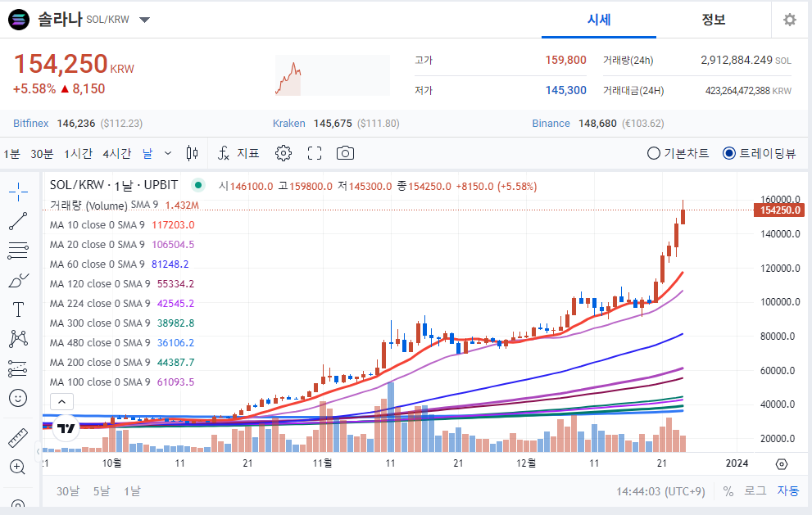This screenshot has height=515, width=812.
Task: Set chart range to 30날
Action: pyautogui.click(x=68, y=491)
